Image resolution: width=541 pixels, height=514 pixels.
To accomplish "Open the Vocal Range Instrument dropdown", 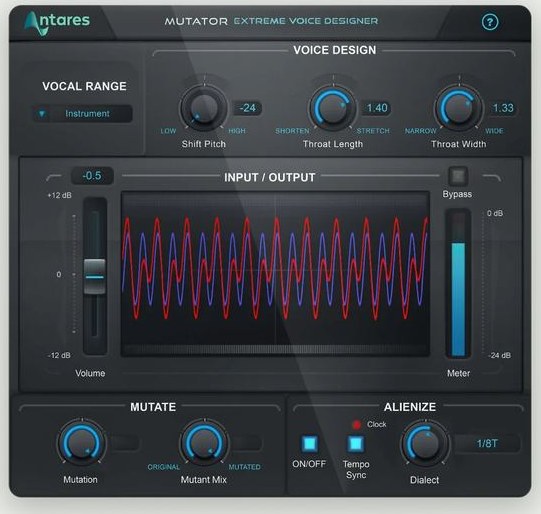I will click(x=82, y=113).
